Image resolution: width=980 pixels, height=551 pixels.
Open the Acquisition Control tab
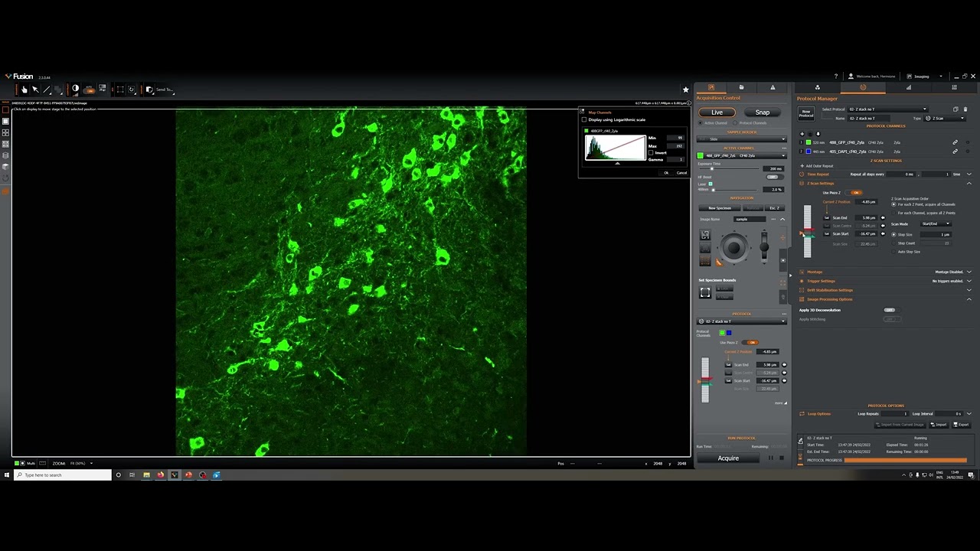click(x=711, y=87)
